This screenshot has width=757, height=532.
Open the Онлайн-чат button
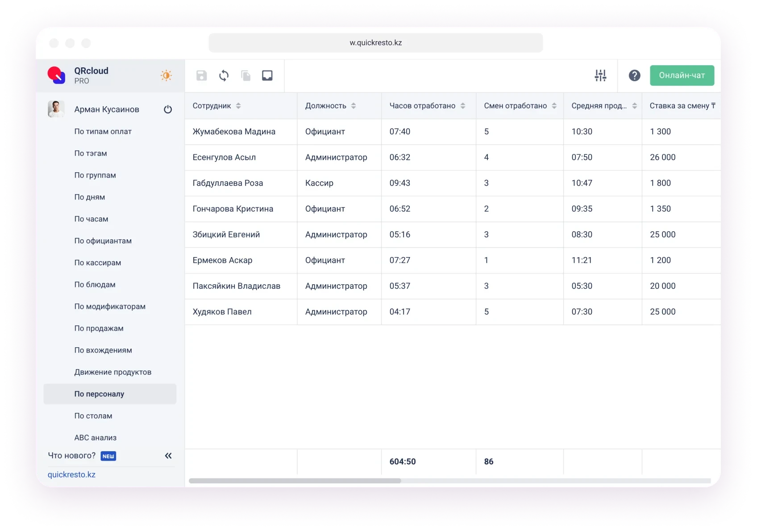tap(682, 75)
